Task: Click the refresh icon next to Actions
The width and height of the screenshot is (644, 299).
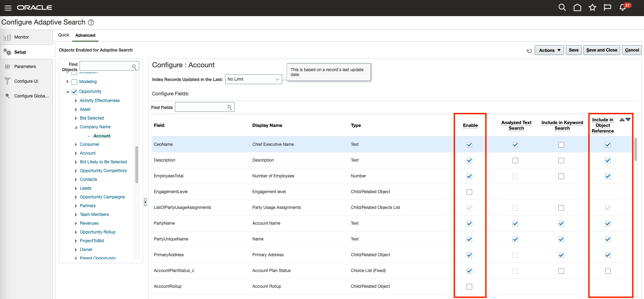Action: [529, 51]
